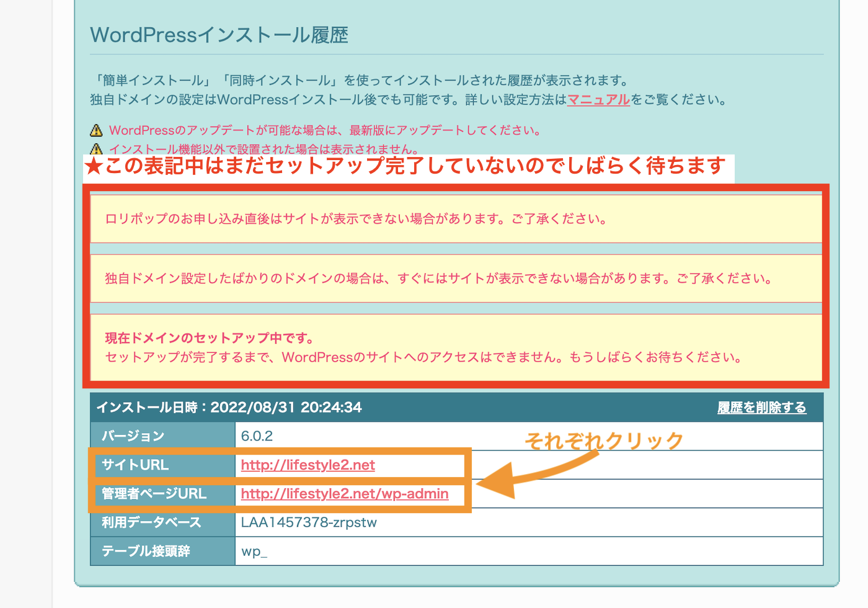Click warning icon beside インストール機能以外 notice
This screenshot has width=868, height=608.
point(96,149)
